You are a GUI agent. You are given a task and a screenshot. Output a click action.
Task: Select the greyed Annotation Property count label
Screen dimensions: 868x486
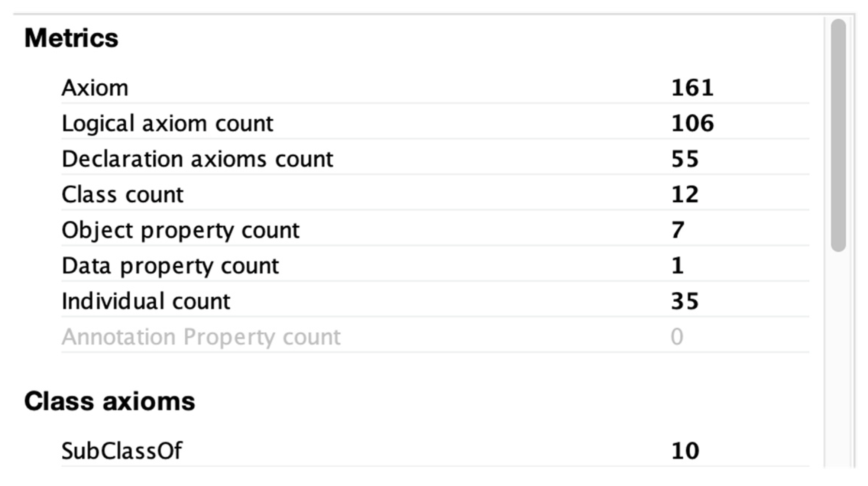[201, 337]
